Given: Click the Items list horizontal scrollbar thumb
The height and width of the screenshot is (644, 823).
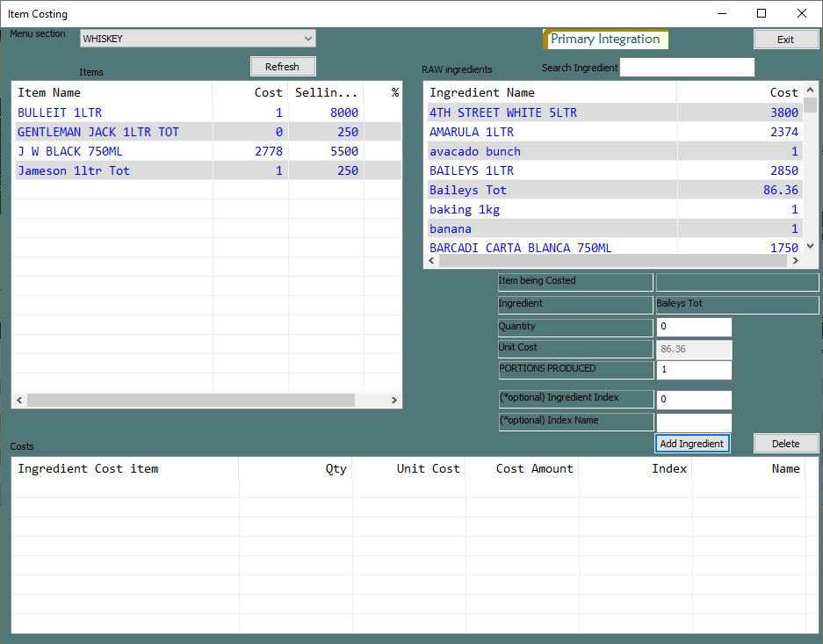Looking at the screenshot, I should [x=191, y=400].
